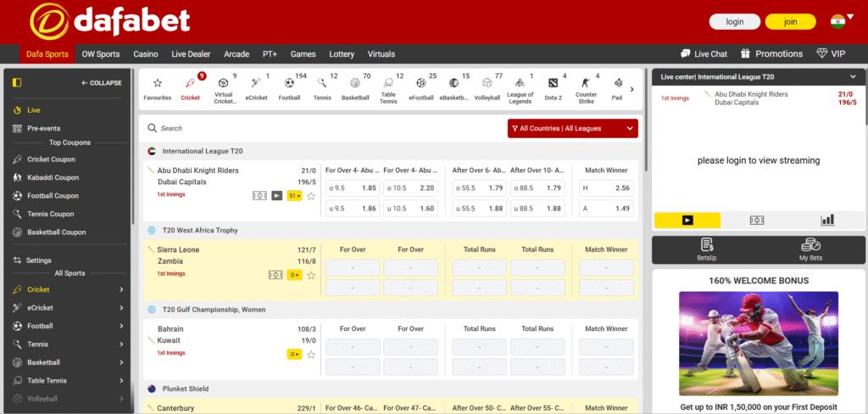Switch to the Casino tab
868x414 pixels.
(x=146, y=53)
